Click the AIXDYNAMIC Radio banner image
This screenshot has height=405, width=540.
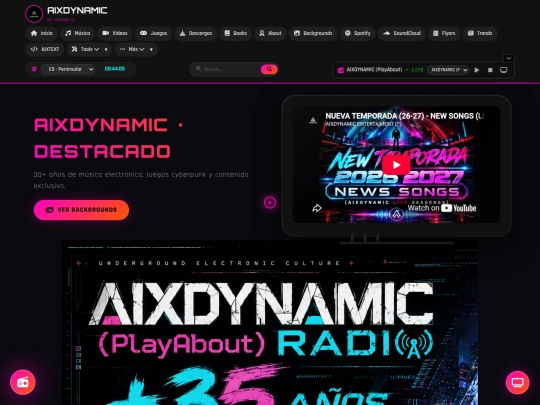270,322
